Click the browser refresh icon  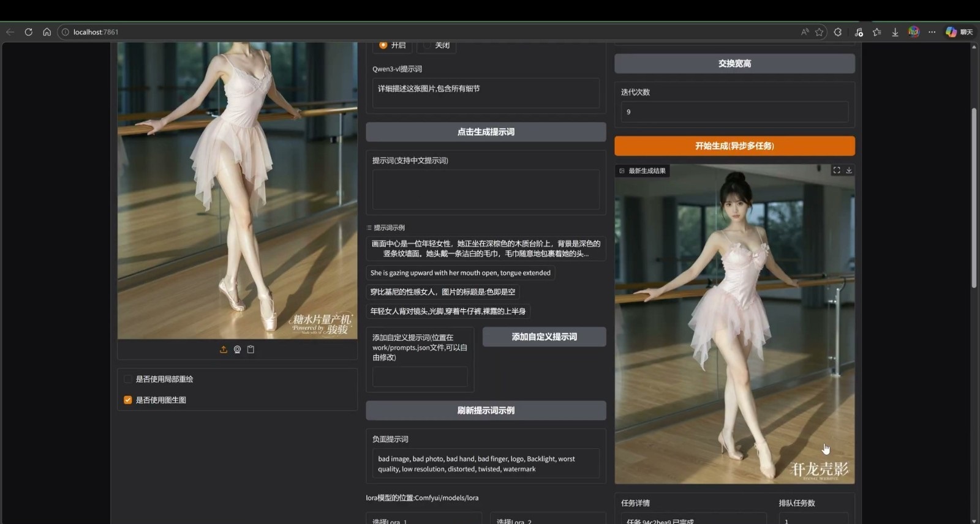click(28, 32)
